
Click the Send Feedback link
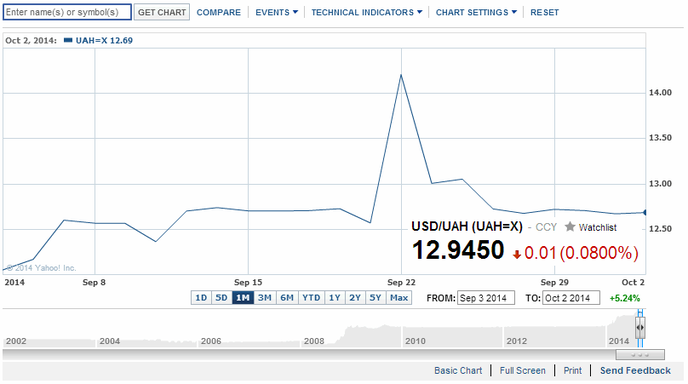pos(635,370)
